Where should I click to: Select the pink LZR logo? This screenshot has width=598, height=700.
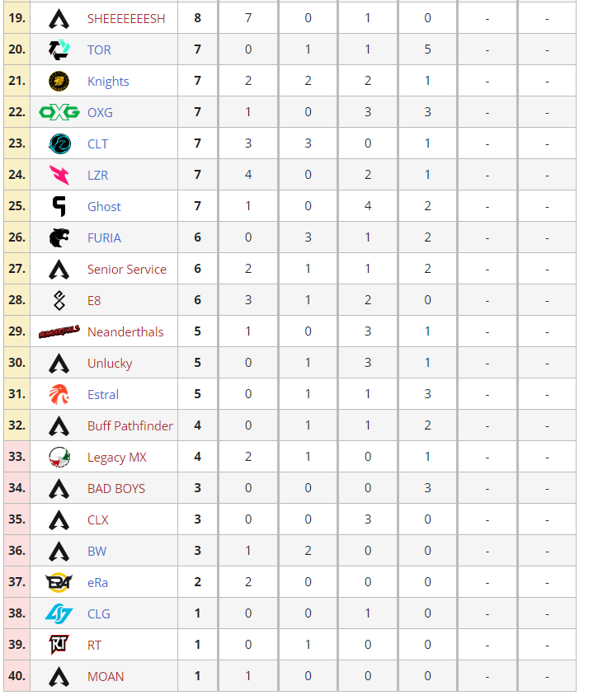(59, 175)
